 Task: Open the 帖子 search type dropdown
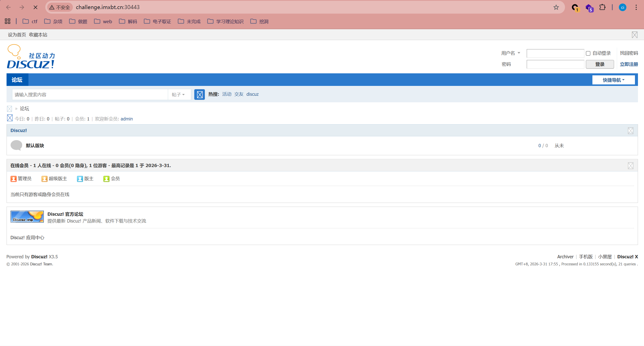[178, 95]
